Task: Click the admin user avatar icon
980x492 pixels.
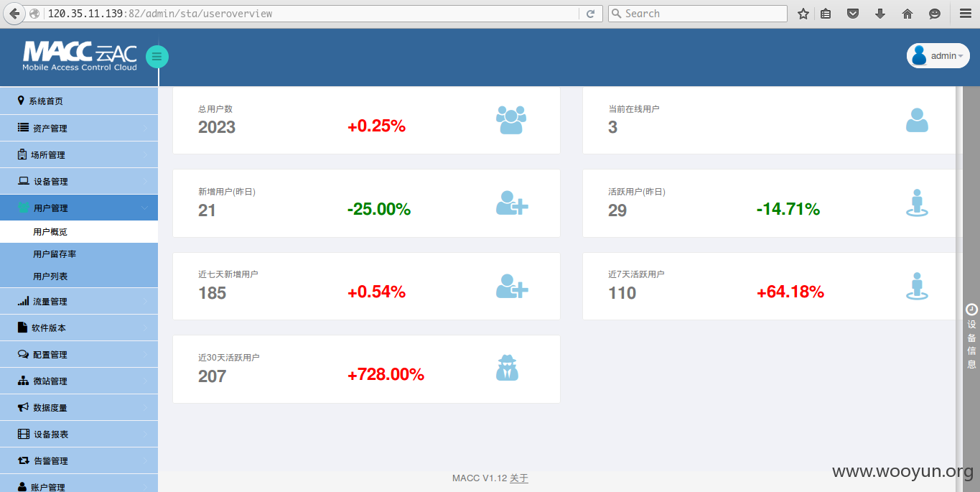Action: pos(919,56)
